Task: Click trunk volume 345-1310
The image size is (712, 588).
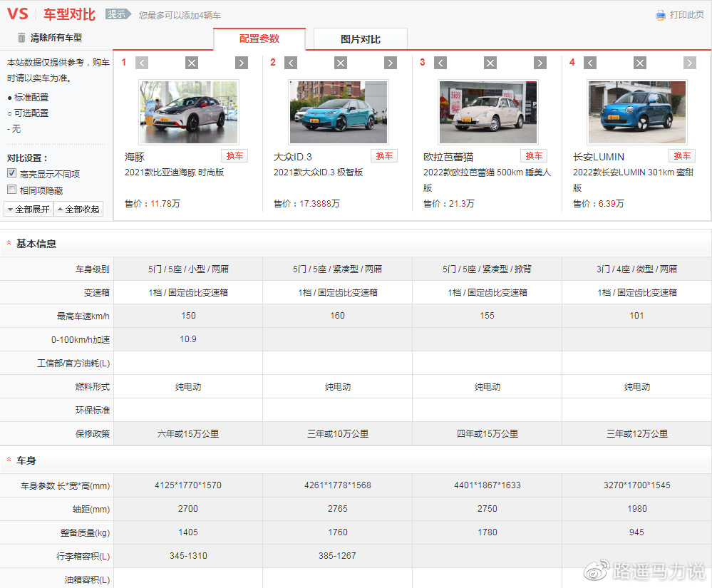Action: coord(188,556)
